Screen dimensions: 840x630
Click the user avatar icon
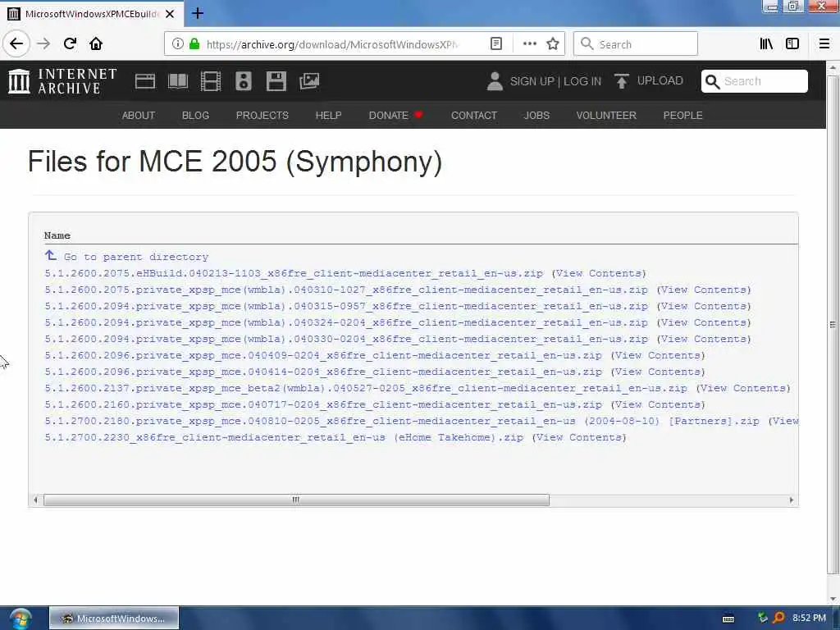[x=495, y=81]
